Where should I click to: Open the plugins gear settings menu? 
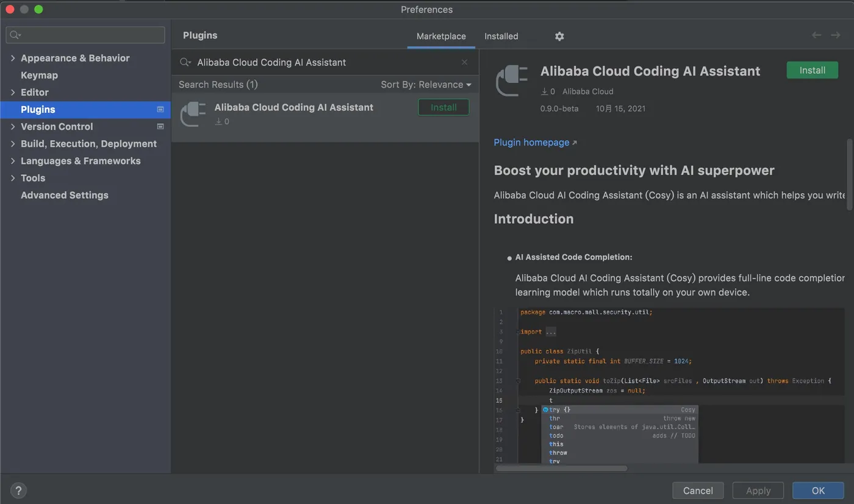(559, 37)
